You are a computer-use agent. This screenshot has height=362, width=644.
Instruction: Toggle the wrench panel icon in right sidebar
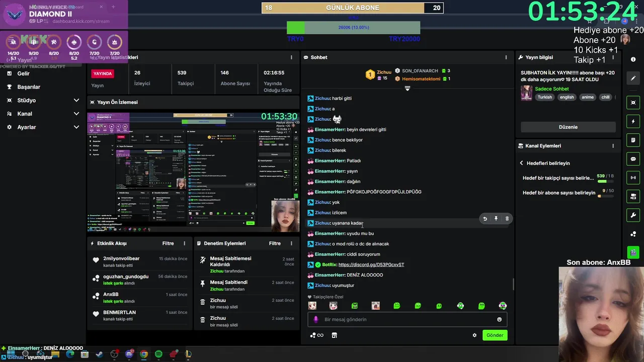pos(633,215)
